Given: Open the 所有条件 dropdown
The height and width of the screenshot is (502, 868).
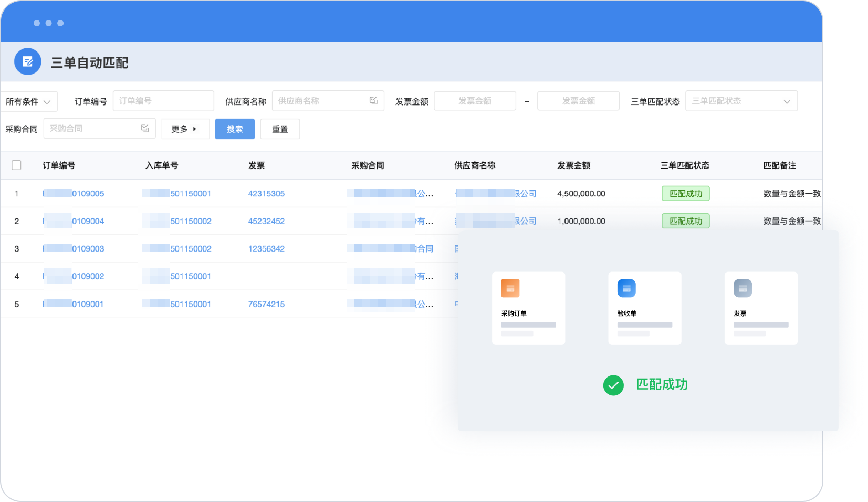Looking at the screenshot, I should tap(29, 101).
